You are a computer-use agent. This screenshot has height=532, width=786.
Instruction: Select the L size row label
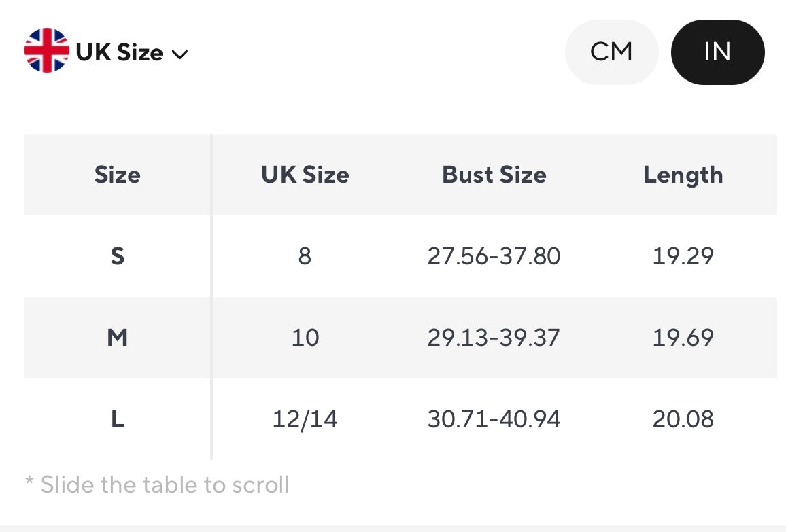tap(118, 419)
